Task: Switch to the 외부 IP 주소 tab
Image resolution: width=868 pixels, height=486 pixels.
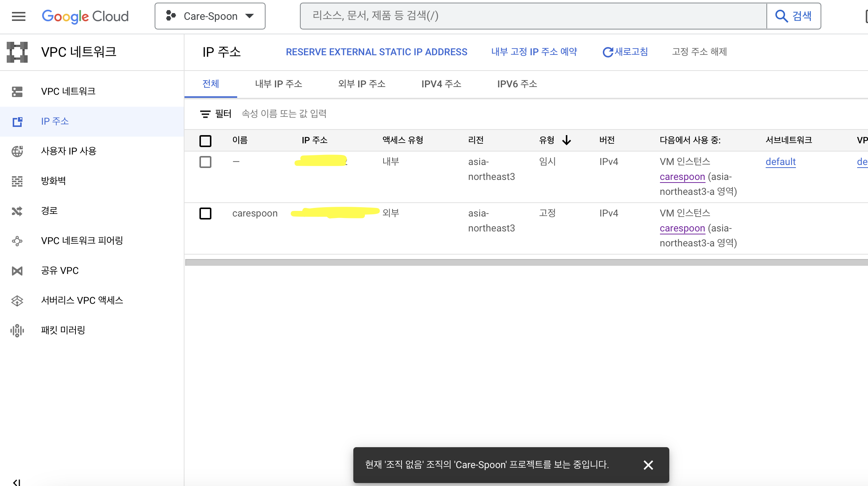Action: coord(362,84)
